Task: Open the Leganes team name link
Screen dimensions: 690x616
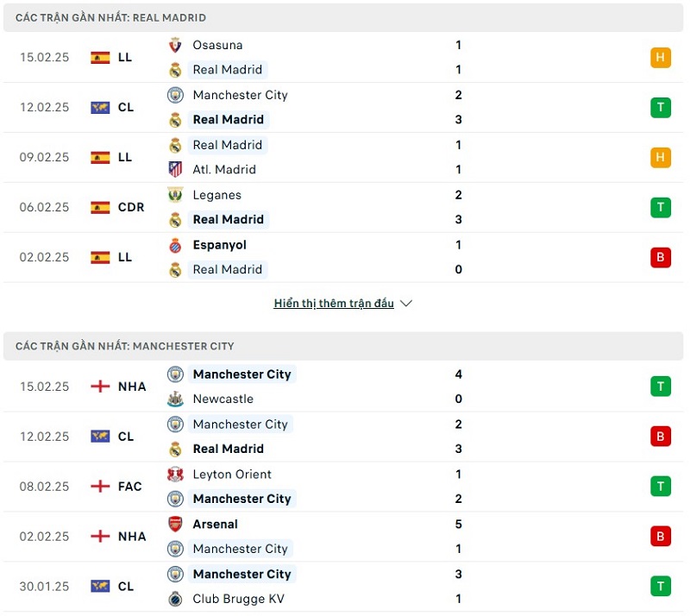Action: [x=217, y=195]
